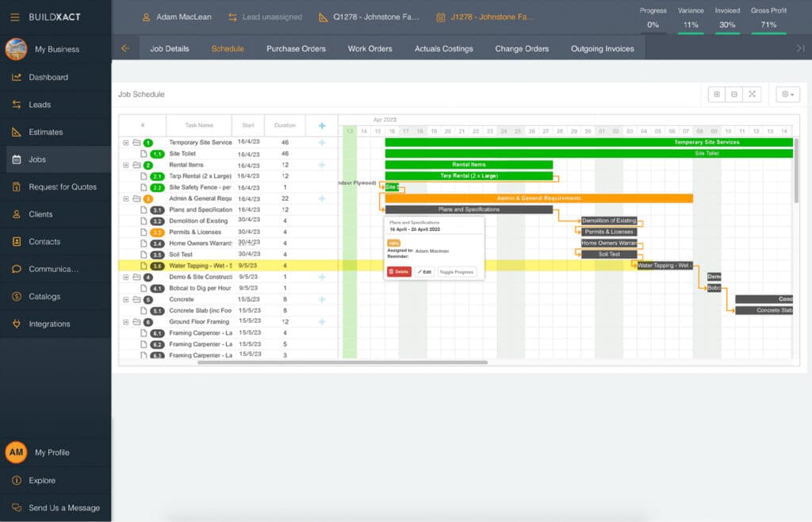The image size is (812, 522).
Task: Click Edit in the task popup
Action: (424, 271)
